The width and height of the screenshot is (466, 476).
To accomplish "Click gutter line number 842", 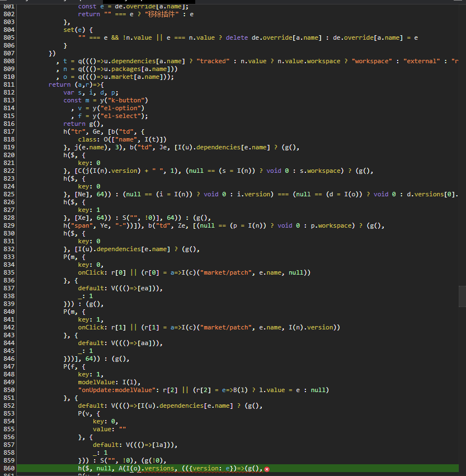I will point(9,327).
